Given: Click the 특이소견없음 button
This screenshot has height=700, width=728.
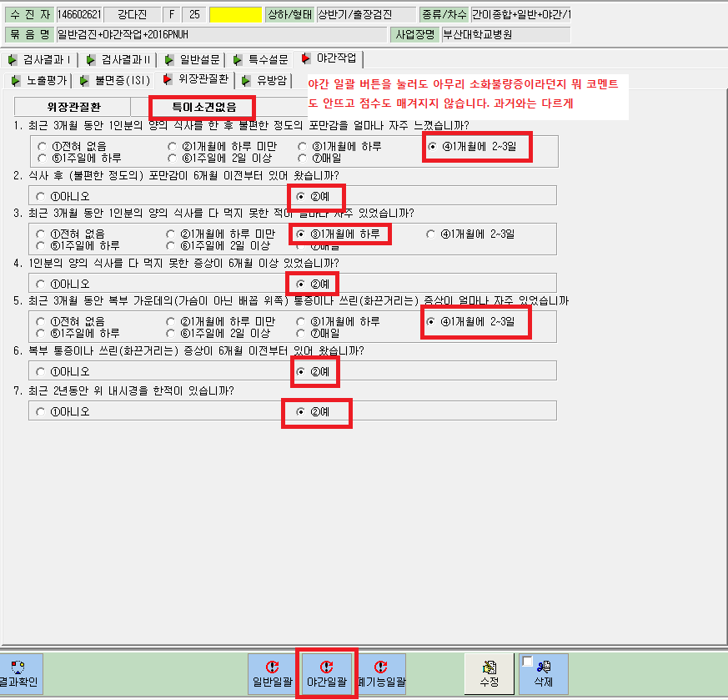Looking at the screenshot, I should coord(203,108).
